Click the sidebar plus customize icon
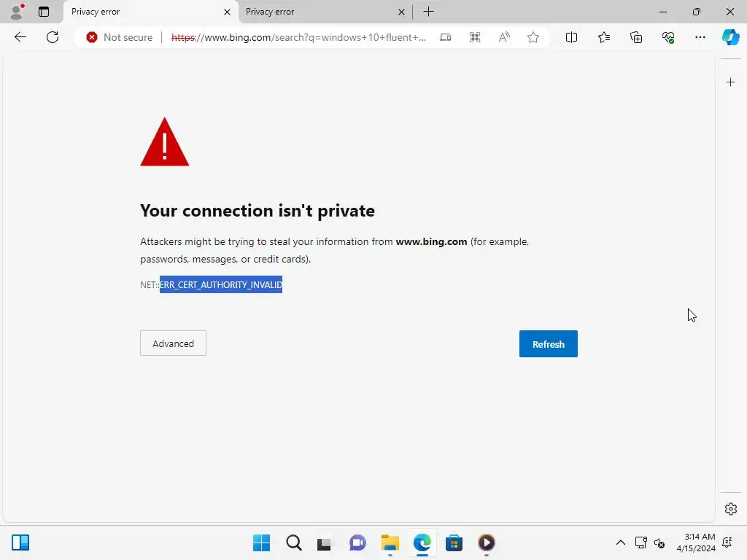Viewport: 747px width, 560px height. pyautogui.click(x=730, y=82)
